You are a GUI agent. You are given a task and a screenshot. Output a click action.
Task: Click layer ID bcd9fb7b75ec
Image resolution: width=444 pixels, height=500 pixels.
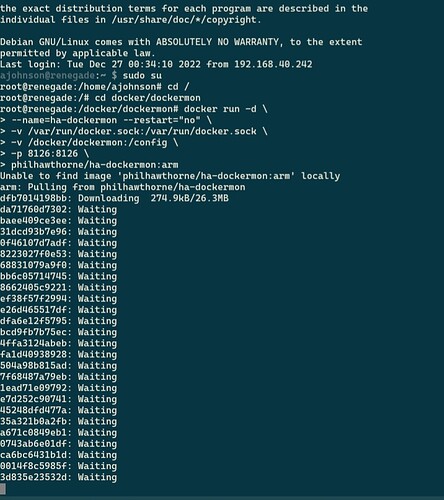pyautogui.click(x=33, y=332)
